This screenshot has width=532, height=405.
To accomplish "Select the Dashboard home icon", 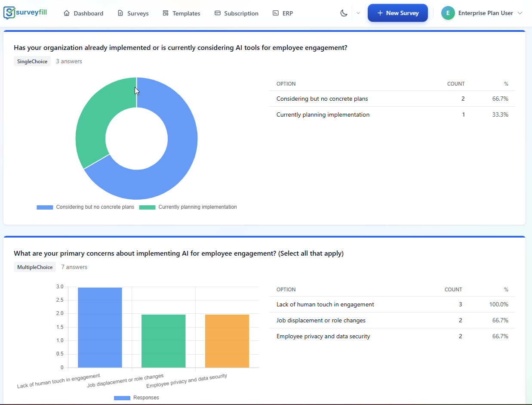I will click(x=67, y=13).
